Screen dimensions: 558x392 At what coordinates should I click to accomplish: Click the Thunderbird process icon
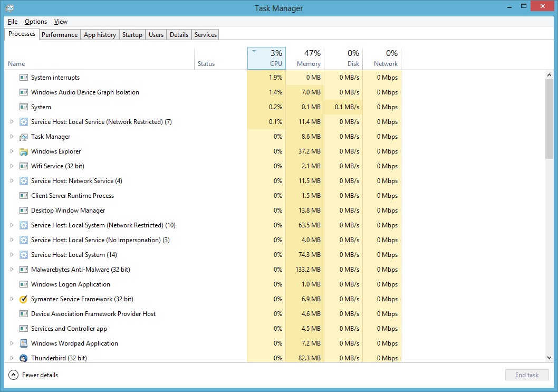tap(24, 358)
